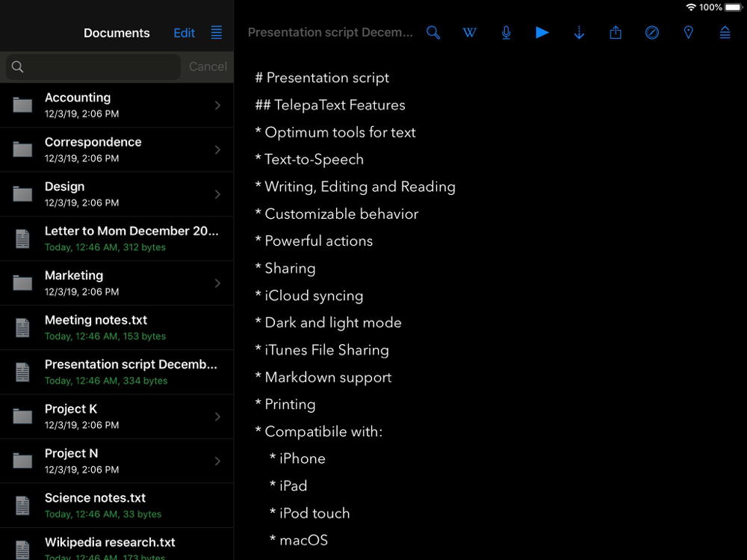Click the Documents search field
Screen dimensions: 747x560
(x=93, y=66)
